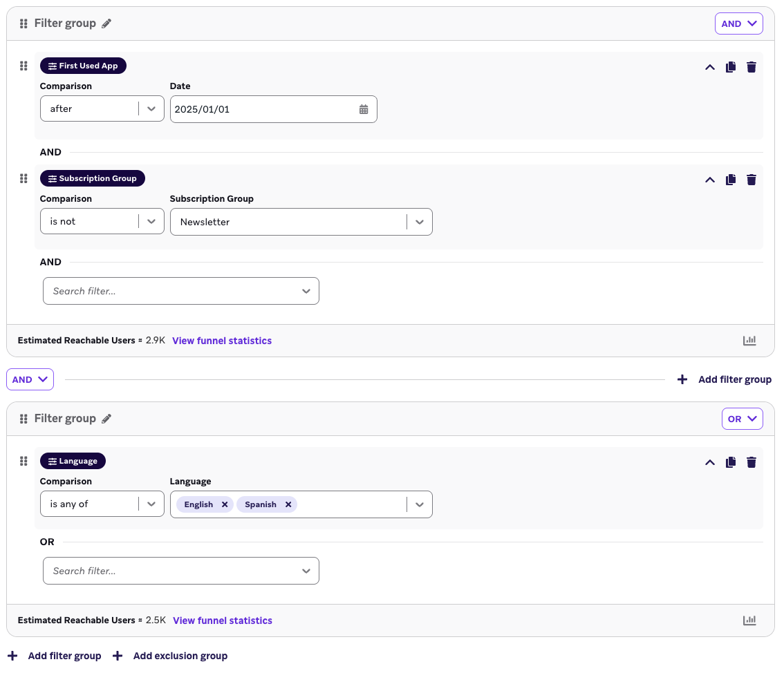Open Search filter dropdown in second group
Image resolution: width=784 pixels, height=673 pixels.
point(181,571)
